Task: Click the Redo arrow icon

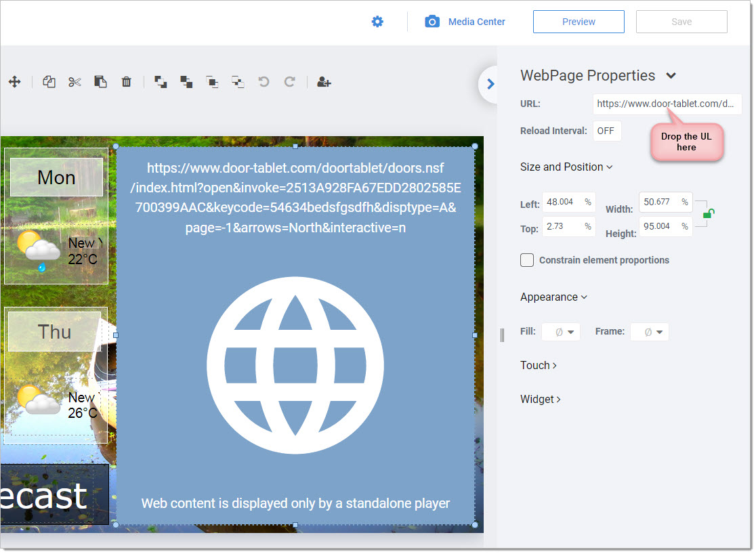Action: tap(289, 82)
